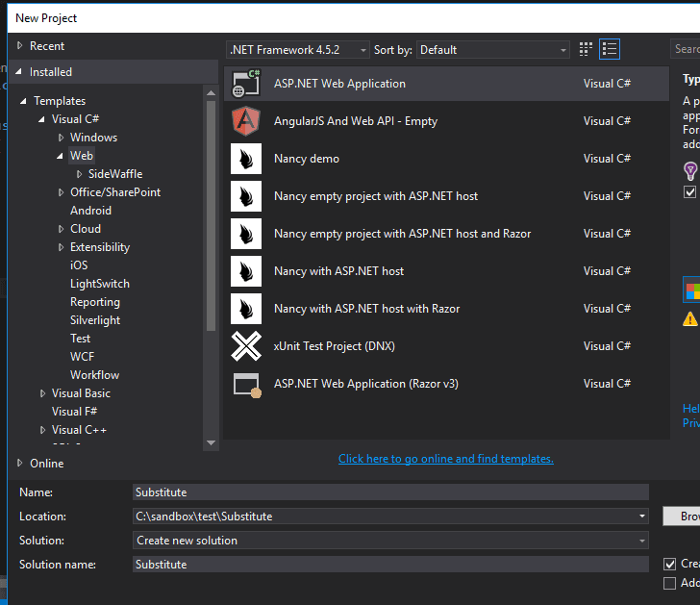Click the Nancy with ASP.NET host icon
Screen dimensions: 700x605
[x=246, y=271]
